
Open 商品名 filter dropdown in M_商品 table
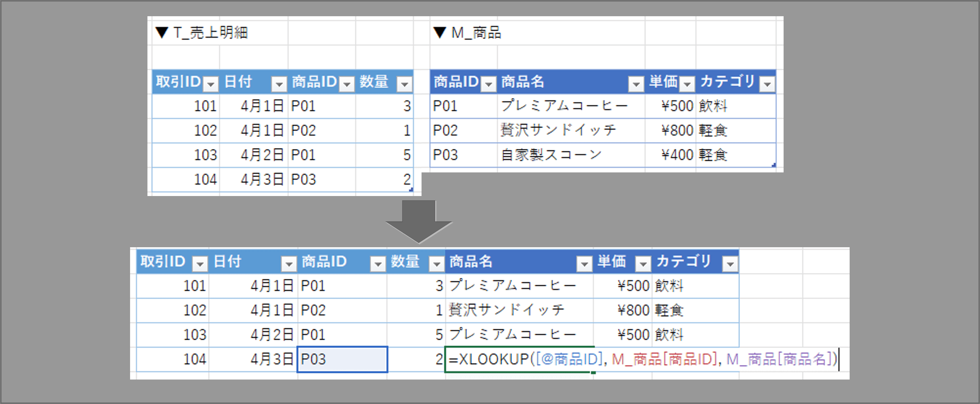click(636, 84)
